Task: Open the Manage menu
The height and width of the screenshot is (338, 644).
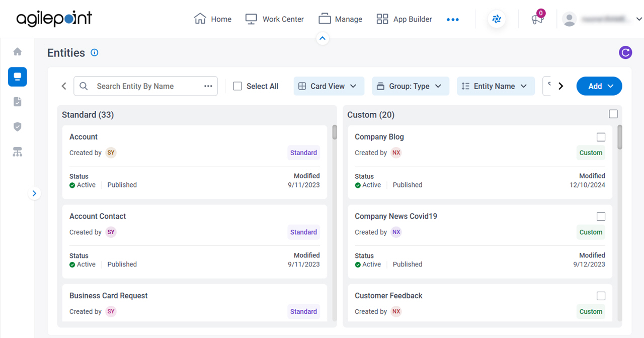Action: pyautogui.click(x=341, y=19)
